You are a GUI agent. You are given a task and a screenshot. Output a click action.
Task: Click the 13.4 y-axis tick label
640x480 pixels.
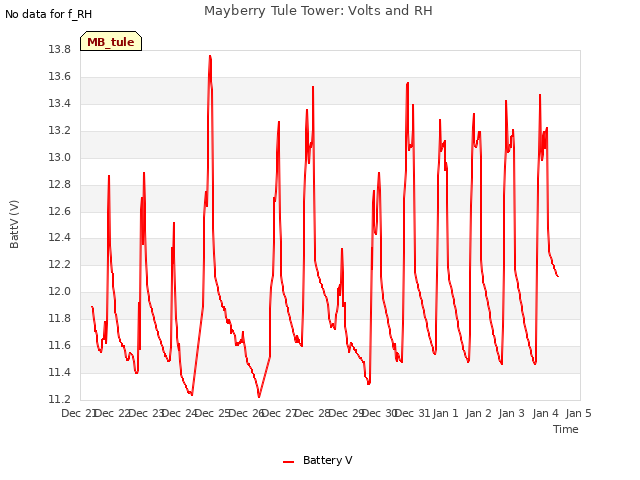coord(60,104)
